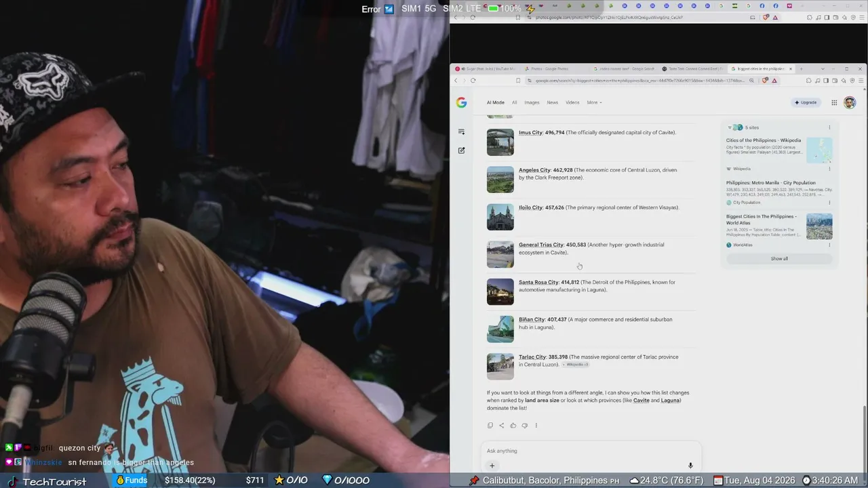This screenshot has height=488, width=868.
Task: Switch to the All results tab
Action: 514,102
